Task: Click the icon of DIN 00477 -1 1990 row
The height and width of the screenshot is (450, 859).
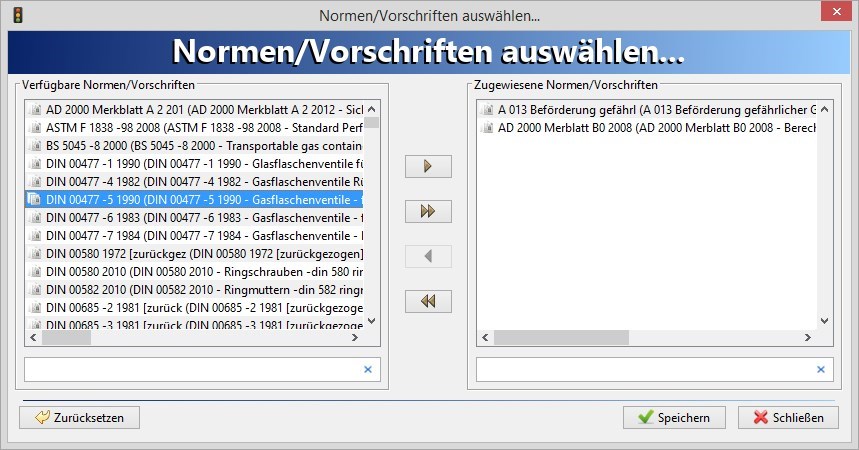Action: tap(35, 164)
